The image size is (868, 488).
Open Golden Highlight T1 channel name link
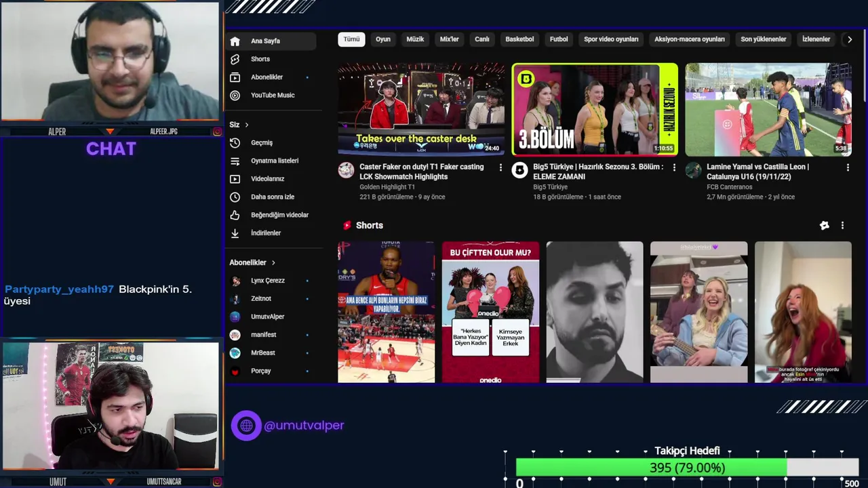[x=387, y=187]
